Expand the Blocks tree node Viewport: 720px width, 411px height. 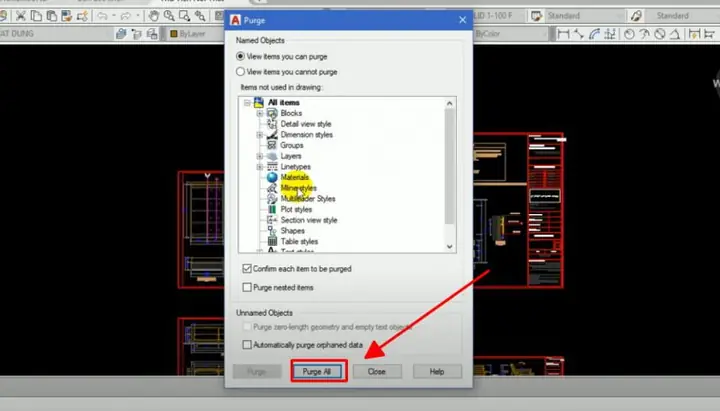(x=260, y=113)
